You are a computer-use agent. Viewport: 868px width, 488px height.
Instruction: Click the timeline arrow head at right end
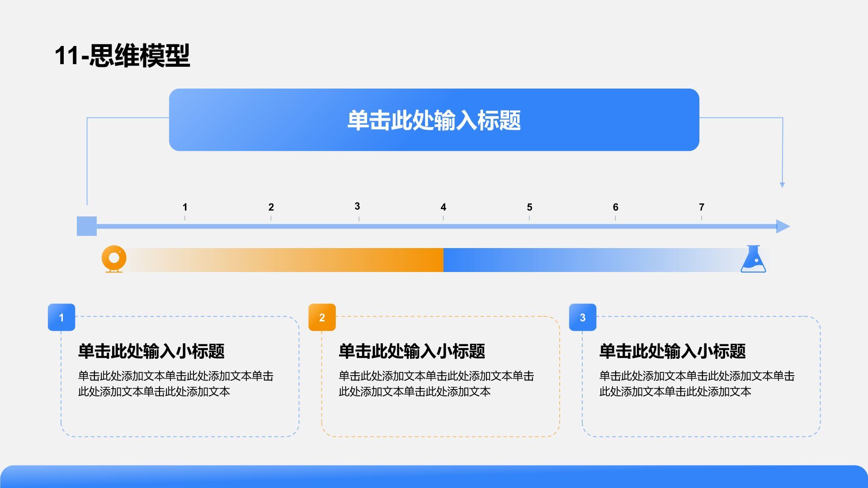(x=783, y=226)
